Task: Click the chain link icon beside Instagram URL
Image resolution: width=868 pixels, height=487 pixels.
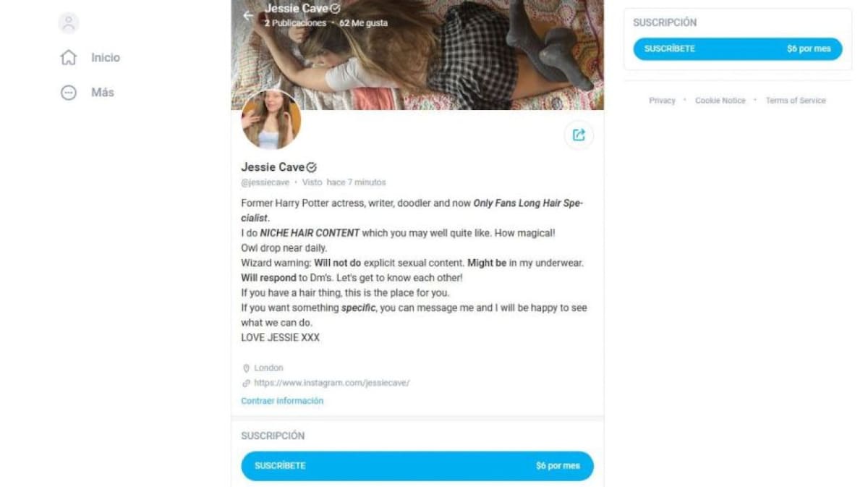Action: pyautogui.click(x=246, y=383)
